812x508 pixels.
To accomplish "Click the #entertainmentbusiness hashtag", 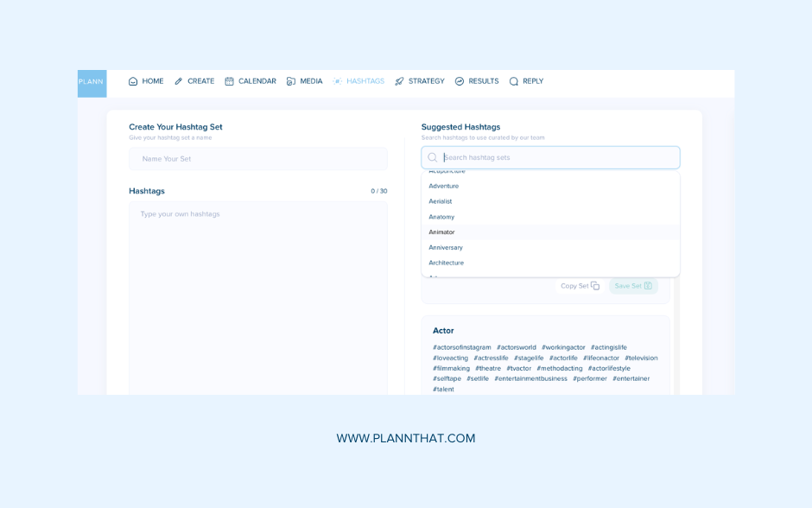I will point(530,378).
